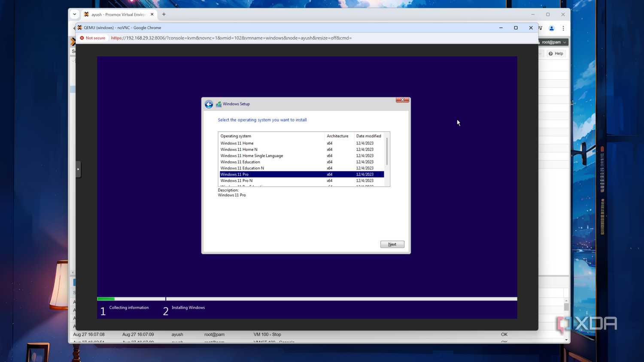Screen dimensions: 644x362
Task: Click the QEMU noVNC window title favicon
Action: 79,28
